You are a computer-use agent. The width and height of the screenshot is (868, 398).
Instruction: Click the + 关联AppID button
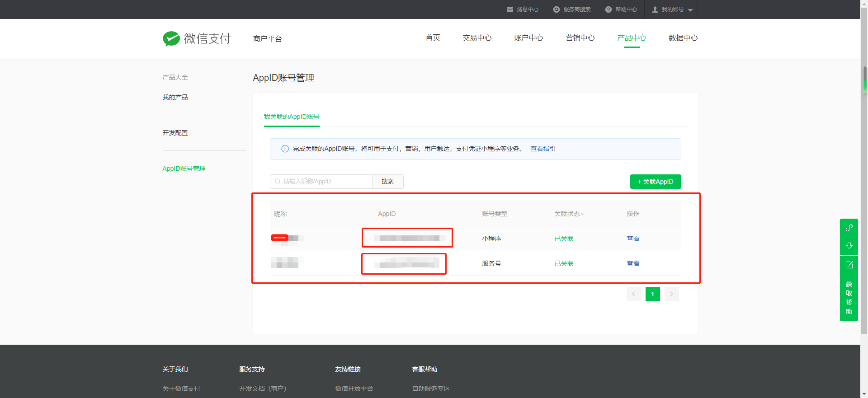[656, 182]
